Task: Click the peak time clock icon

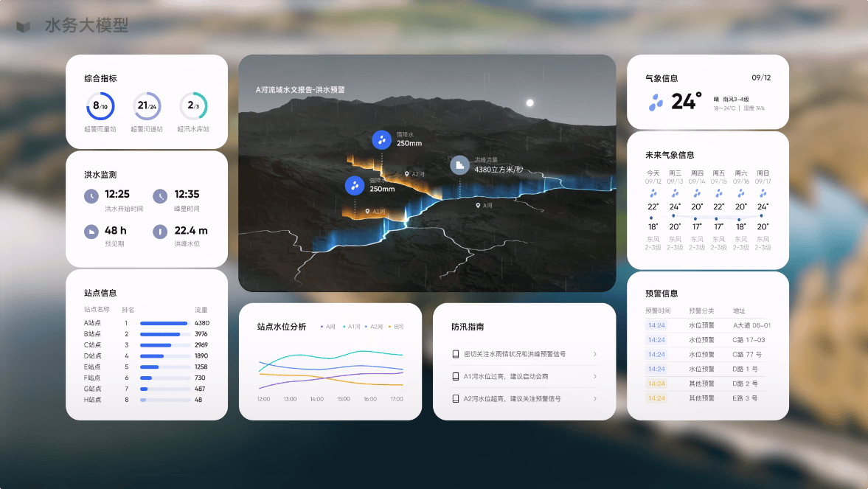Action: tap(160, 196)
